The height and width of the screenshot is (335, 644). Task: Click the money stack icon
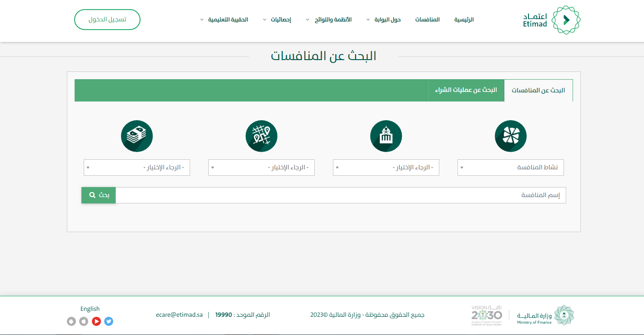click(137, 136)
